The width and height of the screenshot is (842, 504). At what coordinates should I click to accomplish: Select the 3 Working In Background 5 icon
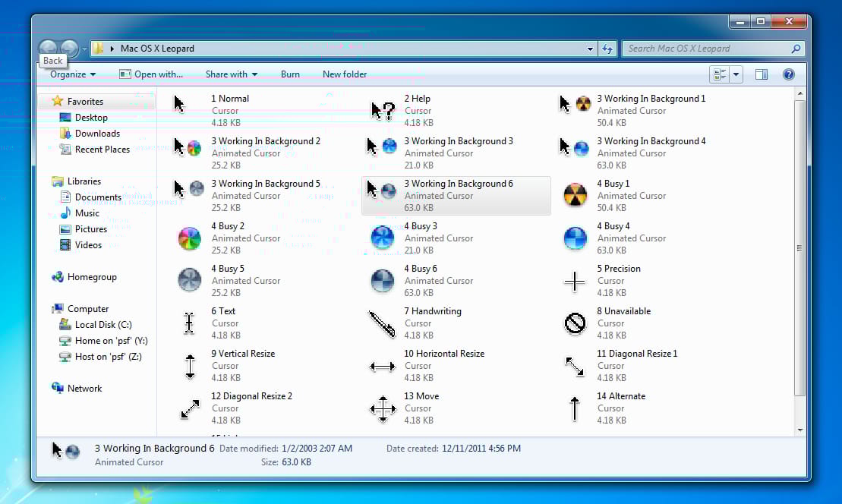[189, 188]
